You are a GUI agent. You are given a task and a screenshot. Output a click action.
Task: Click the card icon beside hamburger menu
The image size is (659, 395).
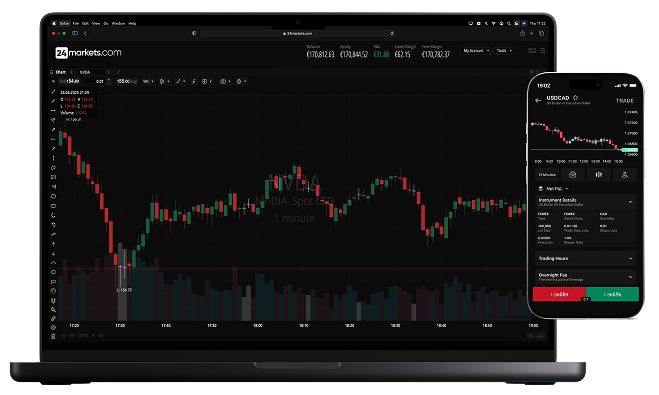coord(532,50)
